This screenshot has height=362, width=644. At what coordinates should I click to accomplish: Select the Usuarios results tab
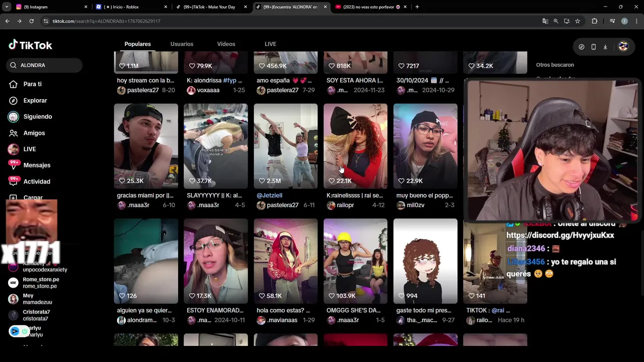(182, 44)
